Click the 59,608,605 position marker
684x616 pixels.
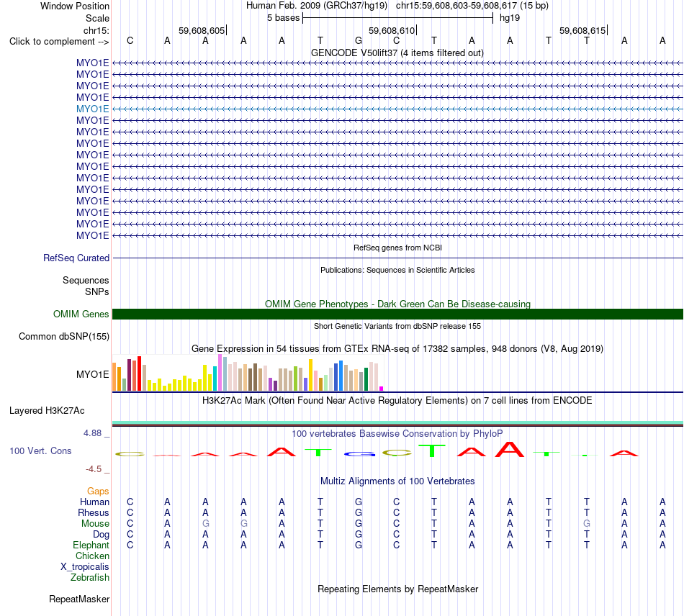click(202, 30)
